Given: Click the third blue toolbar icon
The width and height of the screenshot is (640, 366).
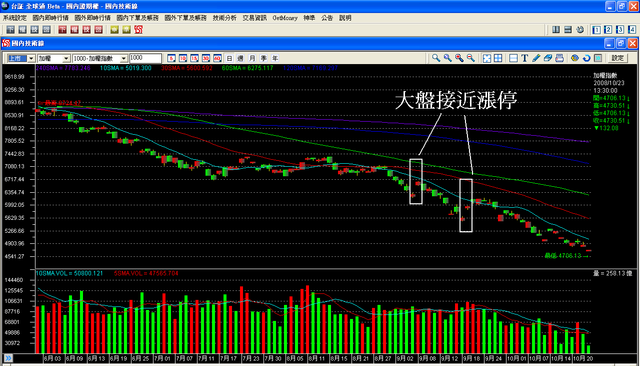Looking at the screenshot, I should click(x=34, y=30).
